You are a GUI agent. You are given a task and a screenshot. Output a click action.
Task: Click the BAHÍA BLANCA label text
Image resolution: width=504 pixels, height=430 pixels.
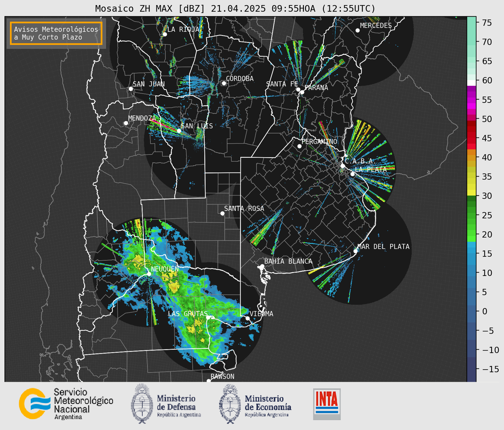click(x=288, y=261)
